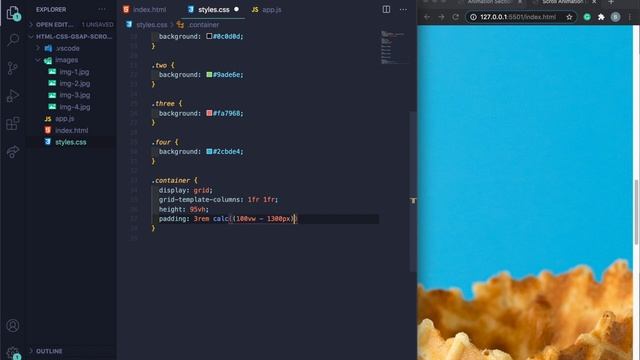
Task: Switch to the index.html editor tab
Action: tap(144, 9)
